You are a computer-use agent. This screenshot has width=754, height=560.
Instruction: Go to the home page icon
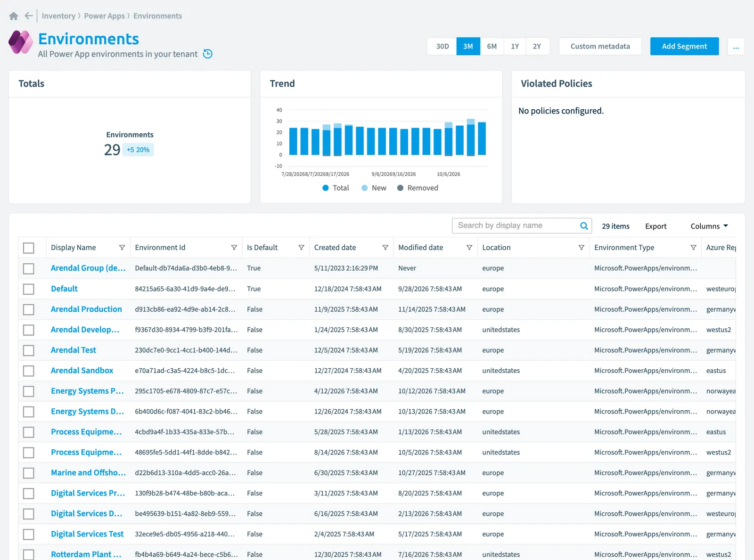click(14, 16)
